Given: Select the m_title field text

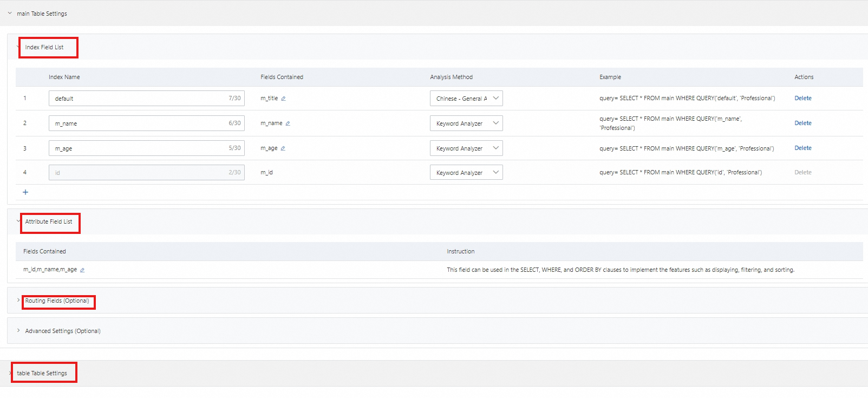Looking at the screenshot, I should pos(269,98).
